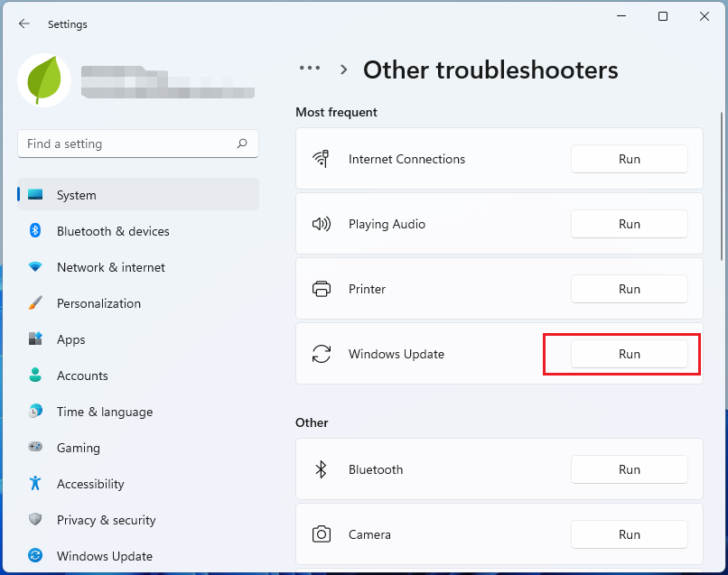Expand breadcrumb ellipsis menu

(310, 69)
